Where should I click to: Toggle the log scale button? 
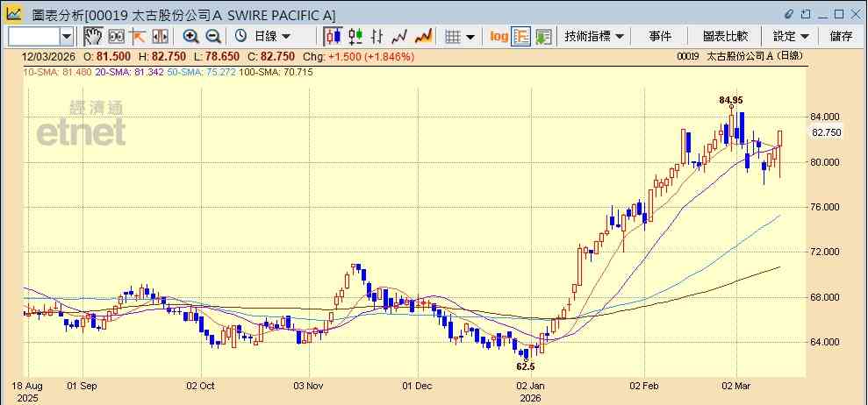pos(499,37)
